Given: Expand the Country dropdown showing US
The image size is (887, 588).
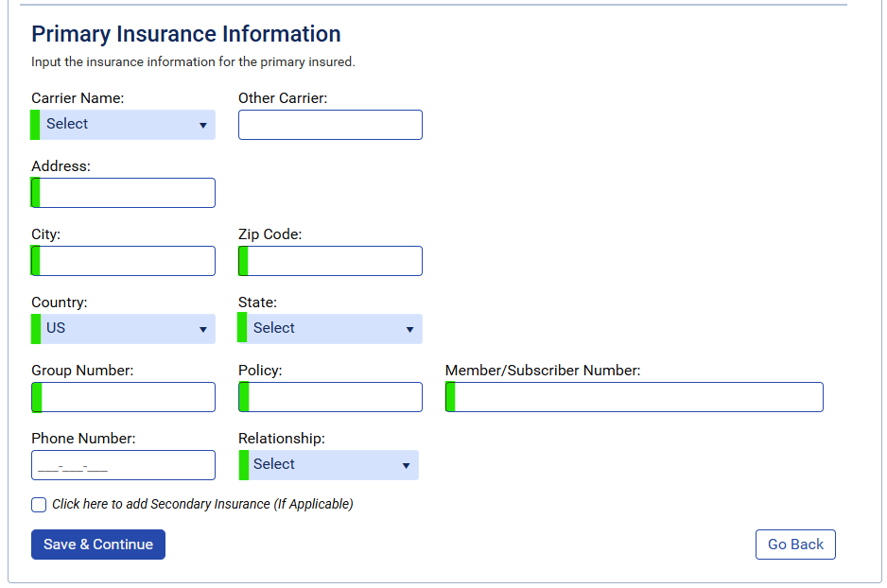Looking at the screenshot, I should coord(123,329).
